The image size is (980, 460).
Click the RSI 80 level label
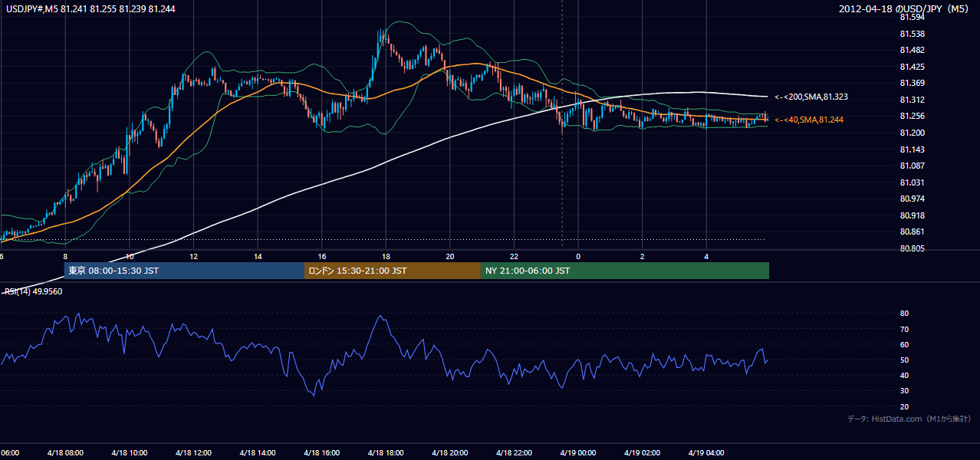pyautogui.click(x=904, y=314)
